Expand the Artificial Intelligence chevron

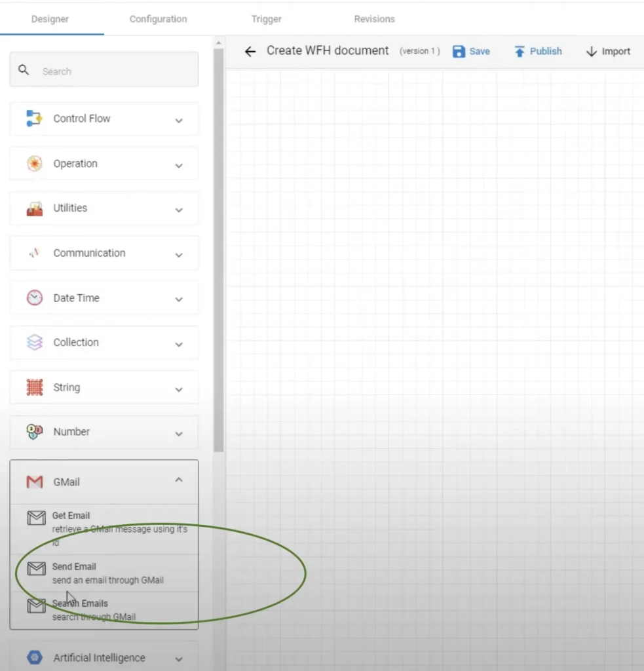tap(179, 659)
